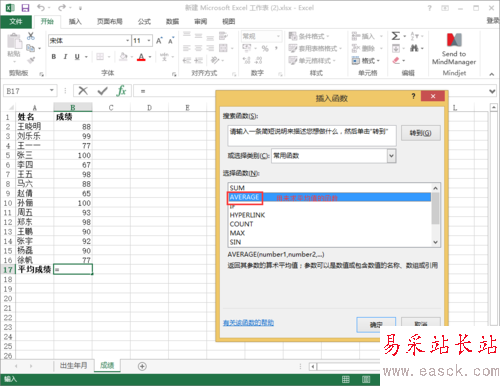Image resolution: width=500 pixels, height=386 pixels.
Task: Click the Go (G) button in dialog
Action: [420, 133]
